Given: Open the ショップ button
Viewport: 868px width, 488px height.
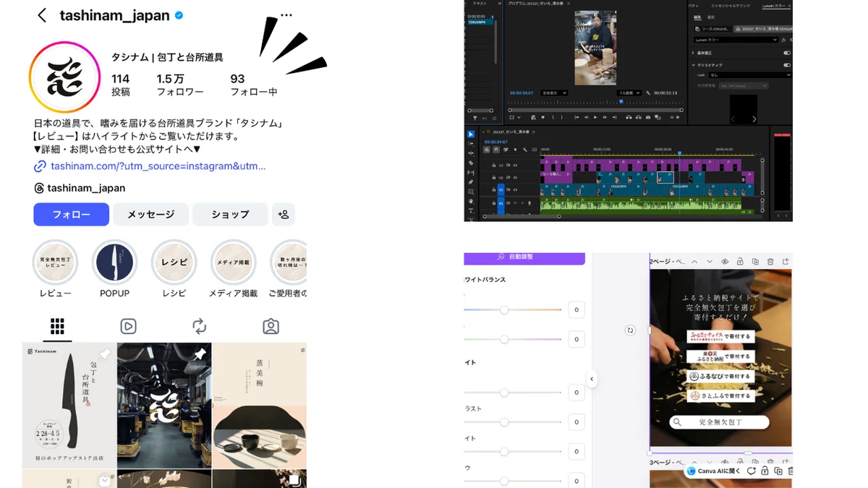Looking at the screenshot, I should click(x=230, y=215).
